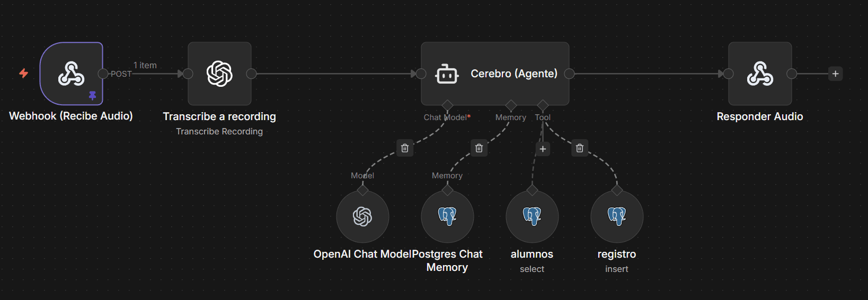This screenshot has height=300, width=868.
Task: Open the registro Postgres insert node
Action: click(617, 216)
